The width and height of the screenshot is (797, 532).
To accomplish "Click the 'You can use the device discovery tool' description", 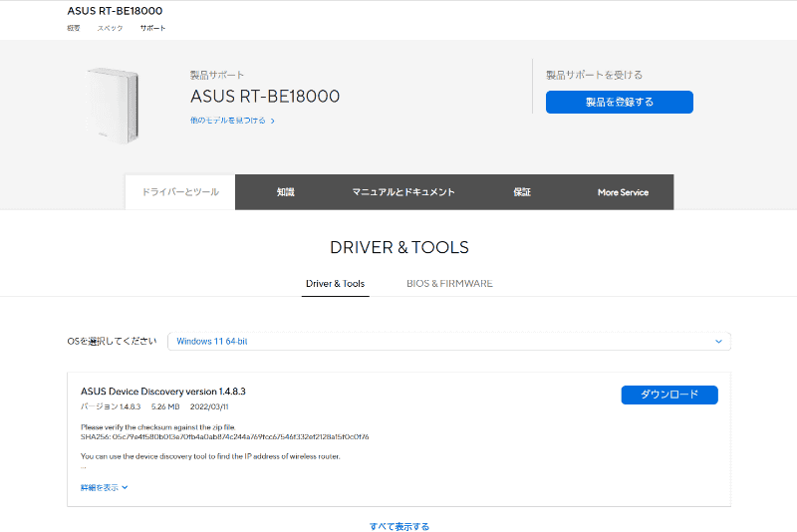I will pyautogui.click(x=210, y=456).
